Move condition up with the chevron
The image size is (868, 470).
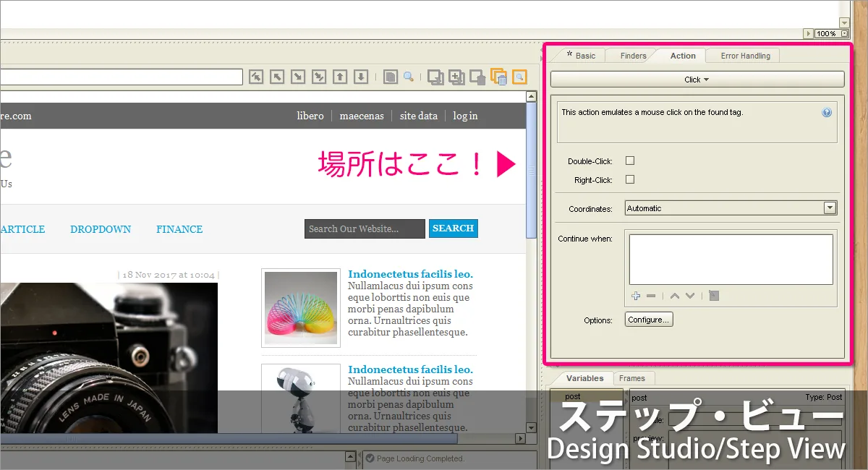(674, 296)
